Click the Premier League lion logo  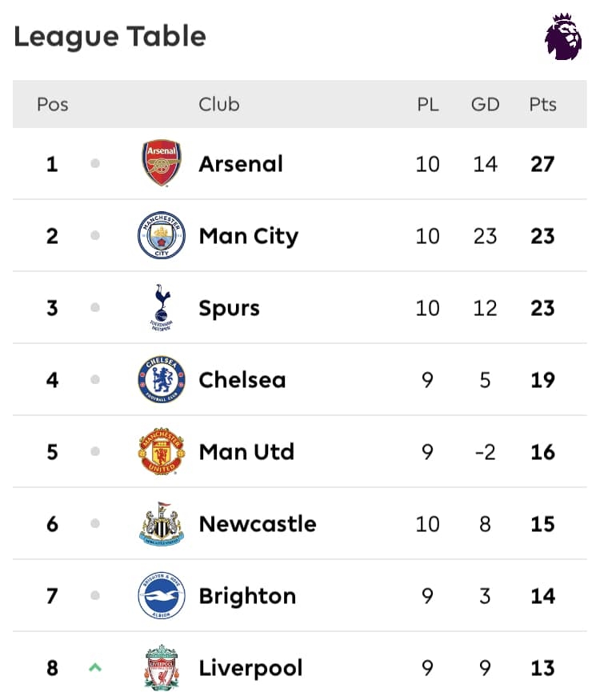point(563,37)
